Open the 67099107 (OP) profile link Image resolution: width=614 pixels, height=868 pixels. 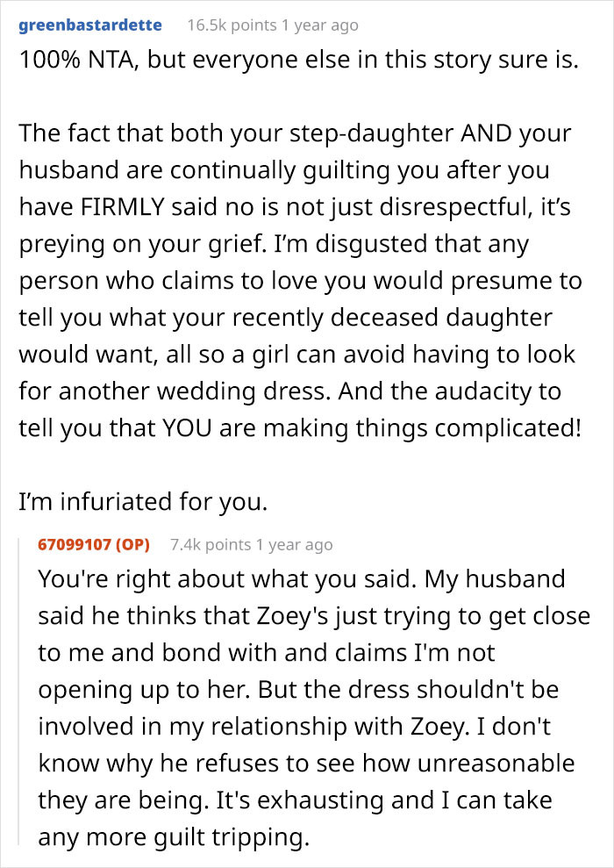94,544
